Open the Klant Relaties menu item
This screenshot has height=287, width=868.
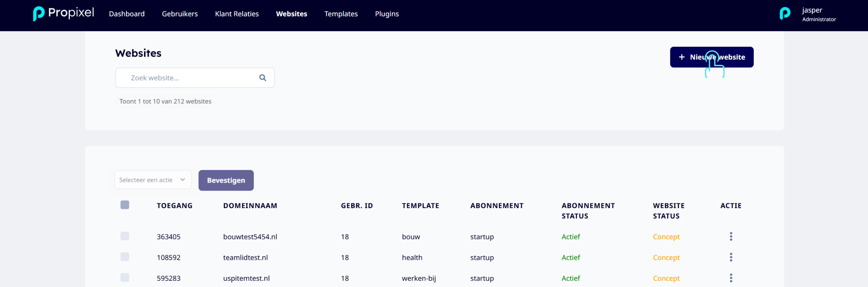point(237,14)
